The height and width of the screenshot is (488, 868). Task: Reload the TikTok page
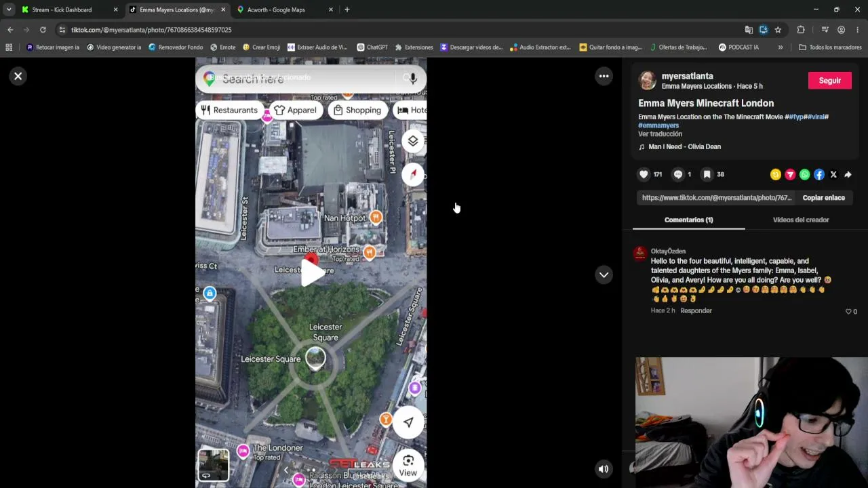[43, 30]
